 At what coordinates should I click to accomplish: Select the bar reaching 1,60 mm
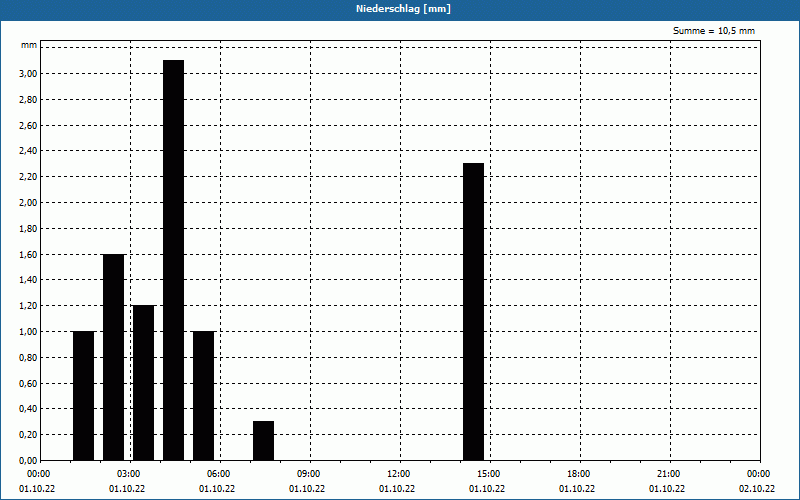[113, 357]
